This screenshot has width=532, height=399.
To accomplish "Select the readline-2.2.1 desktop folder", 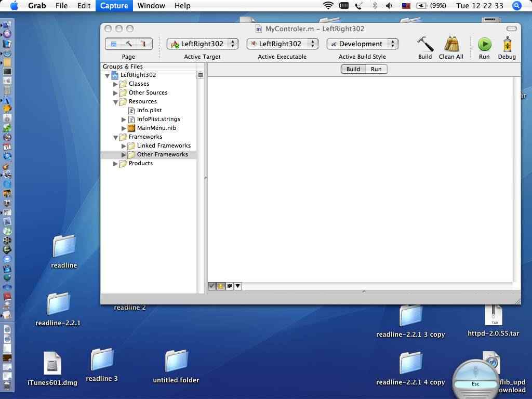I will click(58, 309).
